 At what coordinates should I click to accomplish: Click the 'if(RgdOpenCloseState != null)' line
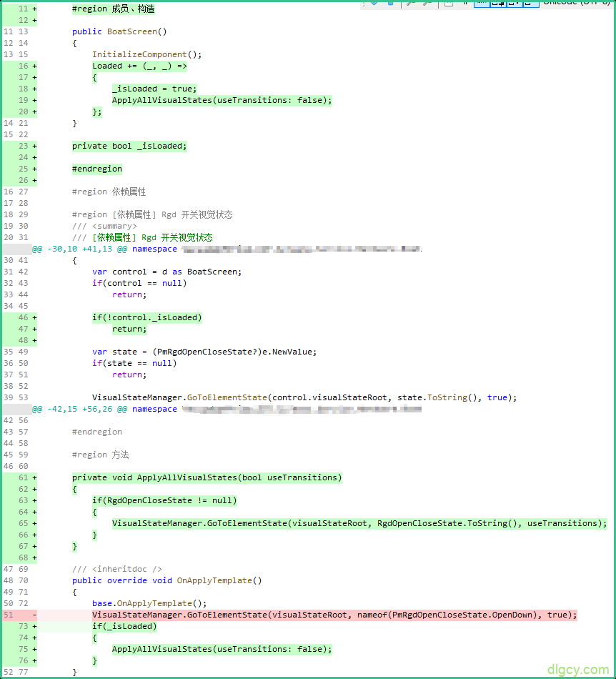tap(164, 500)
